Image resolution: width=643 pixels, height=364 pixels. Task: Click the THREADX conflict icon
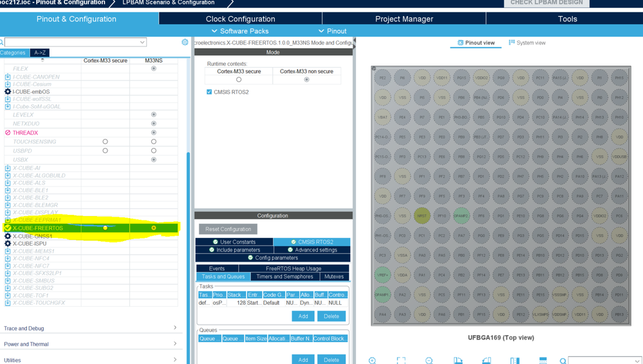[x=7, y=132]
